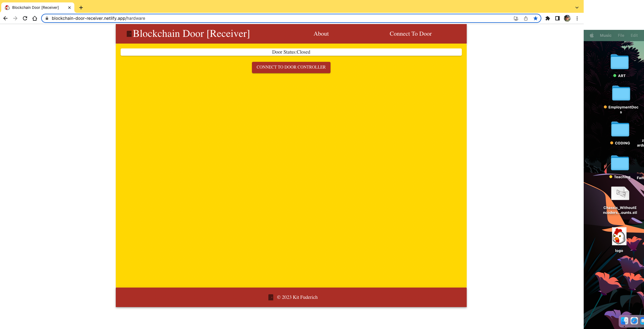Click the share page icon
Viewport: 644px width, 329px height.
tap(525, 18)
